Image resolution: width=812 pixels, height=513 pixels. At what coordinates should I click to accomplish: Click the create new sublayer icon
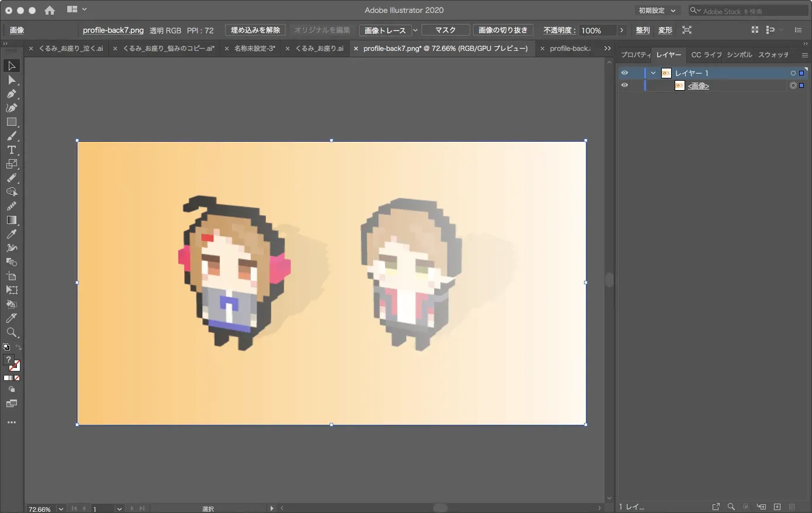(x=761, y=507)
